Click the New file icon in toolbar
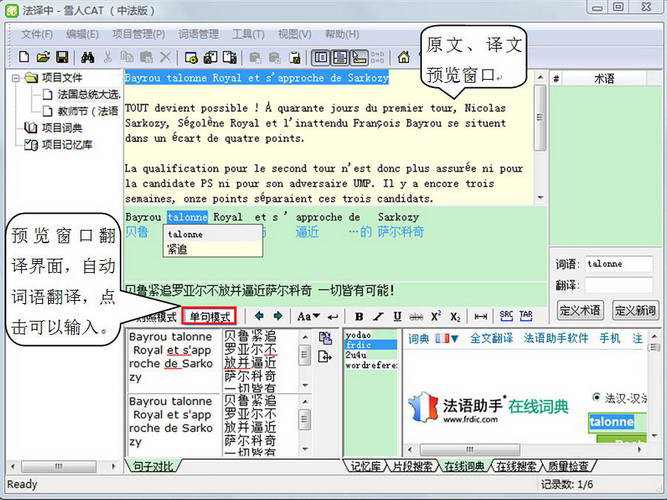 [24, 57]
